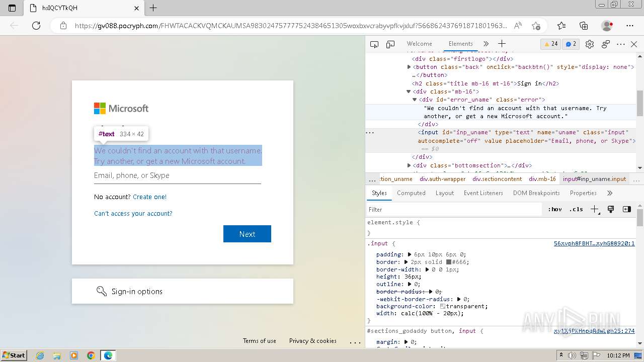644x362 pixels.
Task: Open Can't access your account link
Action: [133, 214]
